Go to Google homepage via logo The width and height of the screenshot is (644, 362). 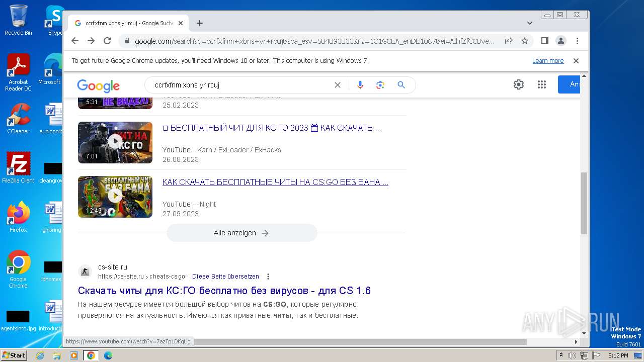coord(98,85)
